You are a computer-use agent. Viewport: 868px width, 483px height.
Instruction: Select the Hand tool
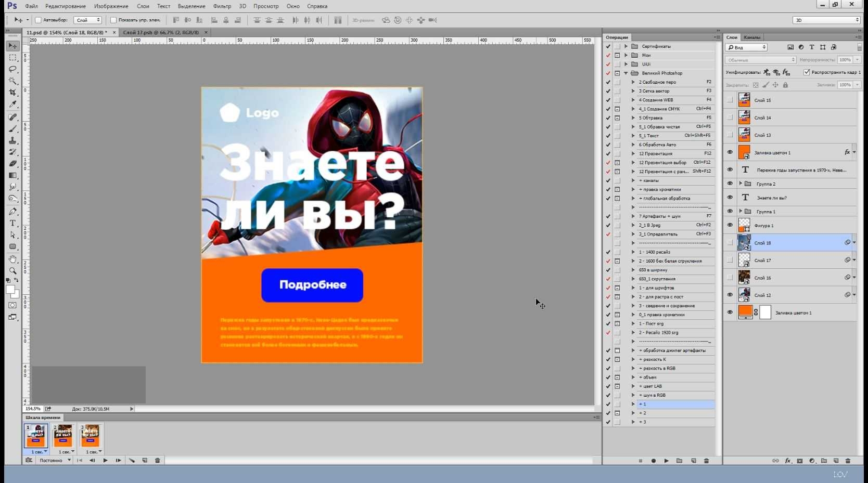coord(12,259)
